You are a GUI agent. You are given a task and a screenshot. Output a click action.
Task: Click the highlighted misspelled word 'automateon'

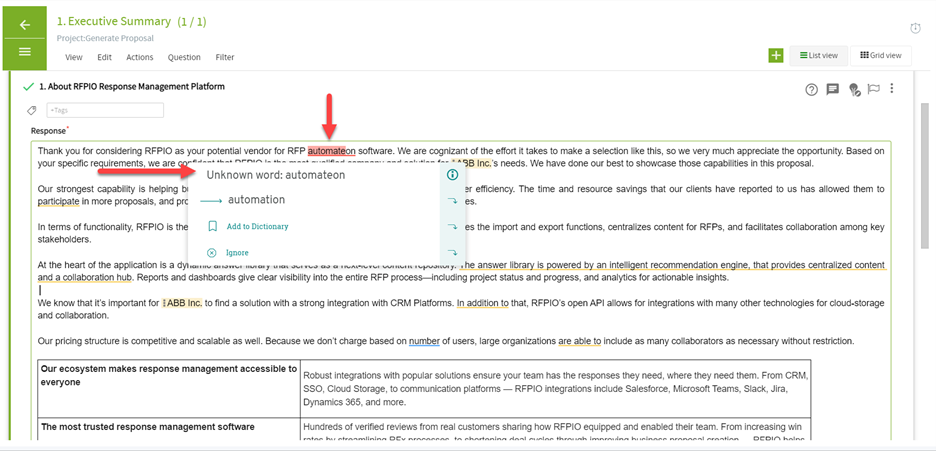[331, 151]
